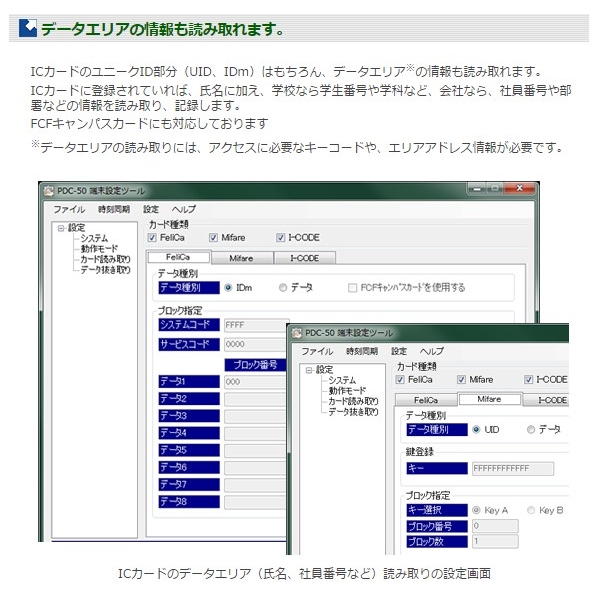Select システム in front window tree
Image resolution: width=595 pixels, height=595 pixels.
tap(342, 380)
